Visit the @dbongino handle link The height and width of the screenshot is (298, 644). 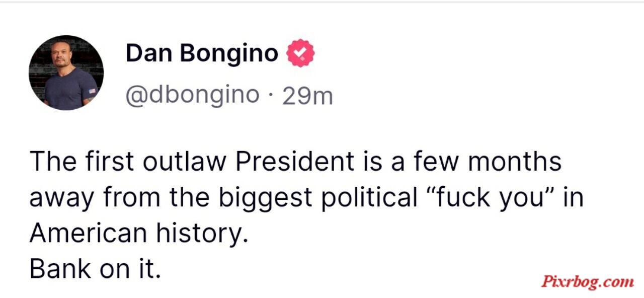(192, 95)
